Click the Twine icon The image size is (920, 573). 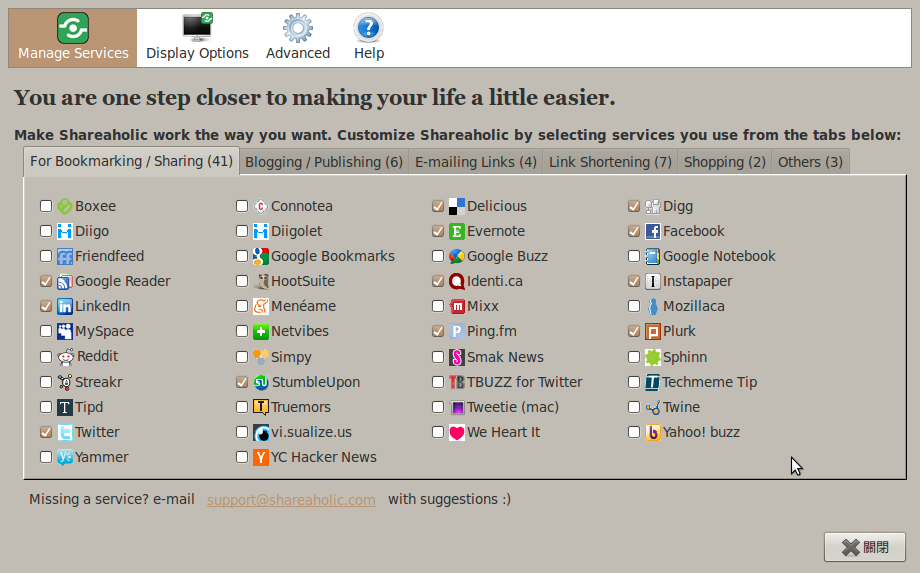pyautogui.click(x=652, y=407)
